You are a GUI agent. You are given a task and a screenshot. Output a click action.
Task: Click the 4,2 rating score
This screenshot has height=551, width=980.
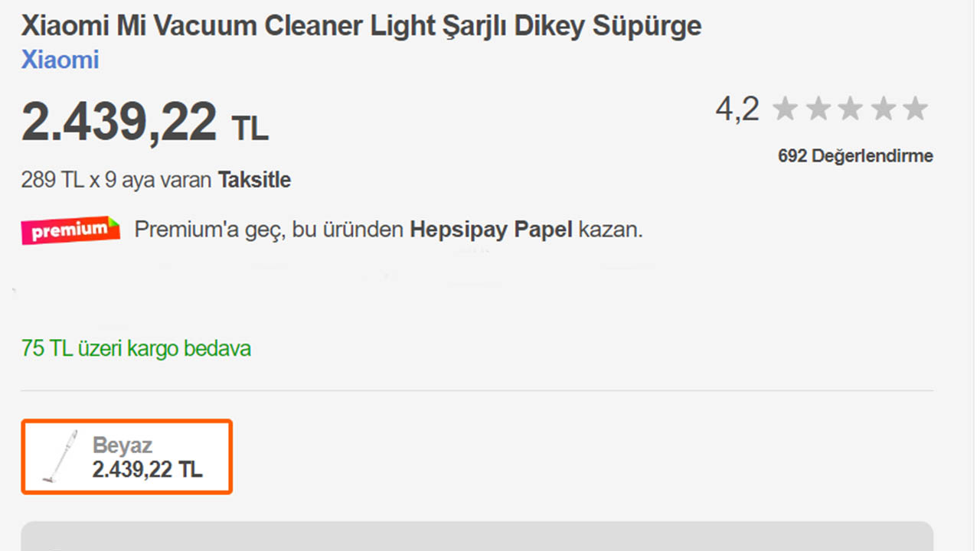pyautogui.click(x=737, y=109)
